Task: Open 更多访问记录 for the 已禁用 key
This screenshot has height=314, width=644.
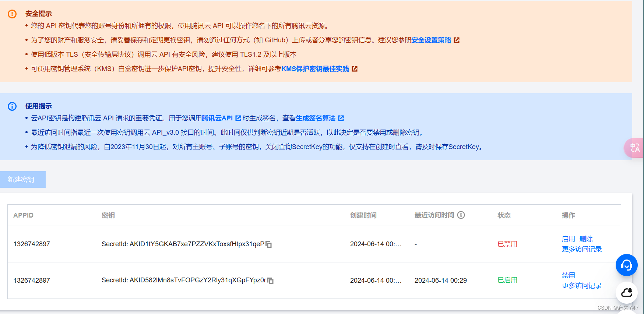Action: [x=582, y=249]
